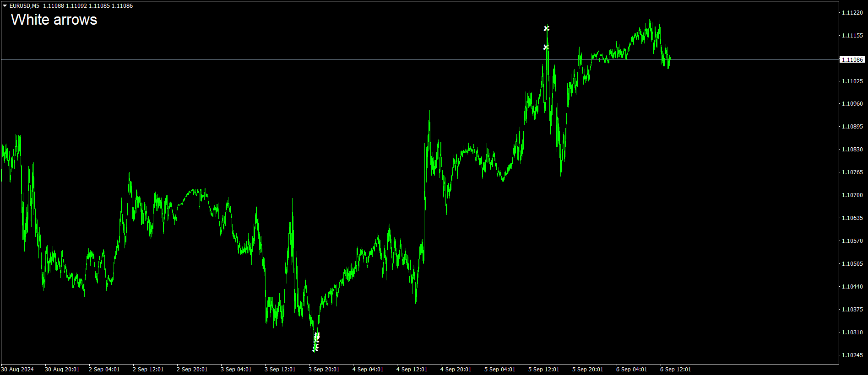Click the 1.10440 price scale label
Image resolution: width=868 pixels, height=375 pixels.
point(852,287)
